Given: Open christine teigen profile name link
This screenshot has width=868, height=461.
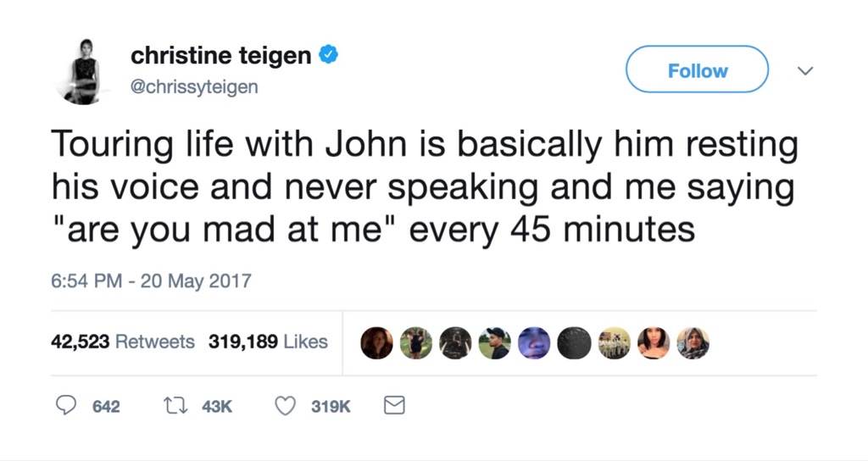Looking at the screenshot, I should (221, 56).
